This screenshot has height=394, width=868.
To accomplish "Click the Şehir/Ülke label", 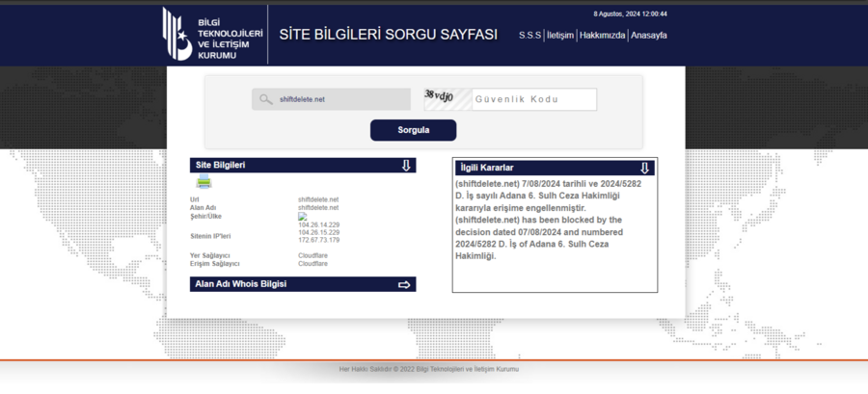I will pos(205,216).
